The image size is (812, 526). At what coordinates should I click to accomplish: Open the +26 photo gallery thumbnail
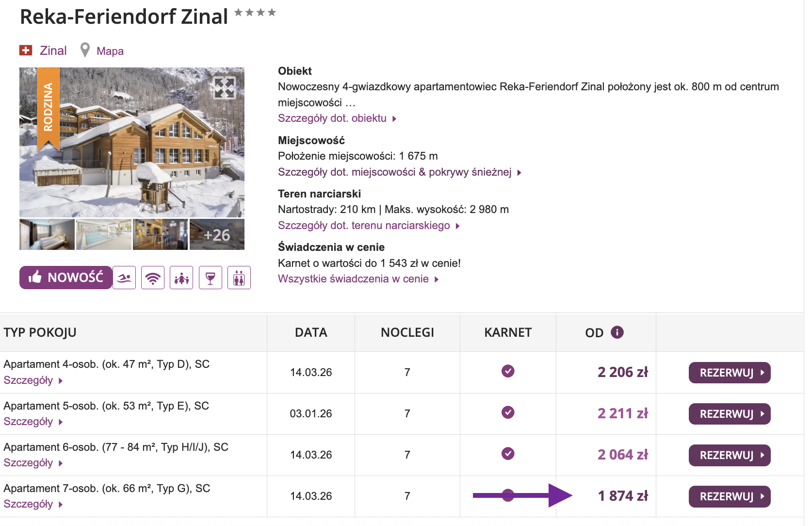[216, 234]
